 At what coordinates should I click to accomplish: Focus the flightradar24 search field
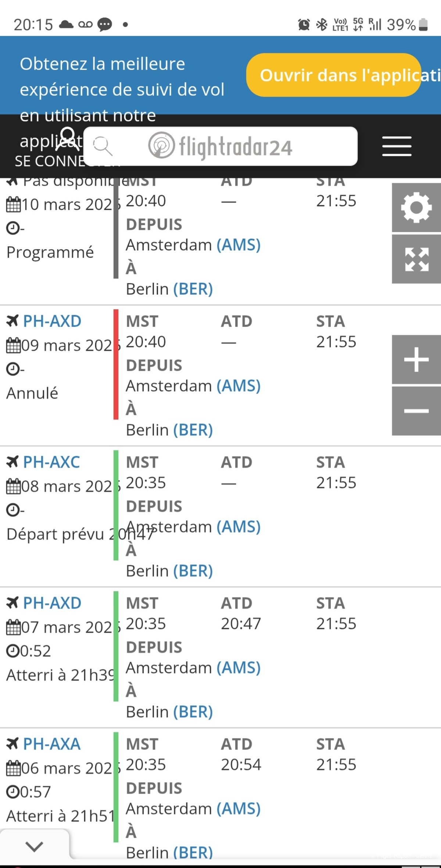tap(220, 146)
